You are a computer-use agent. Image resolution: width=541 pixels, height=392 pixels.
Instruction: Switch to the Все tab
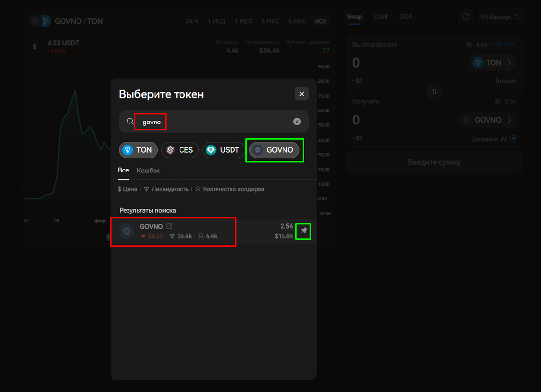pyautogui.click(x=123, y=171)
